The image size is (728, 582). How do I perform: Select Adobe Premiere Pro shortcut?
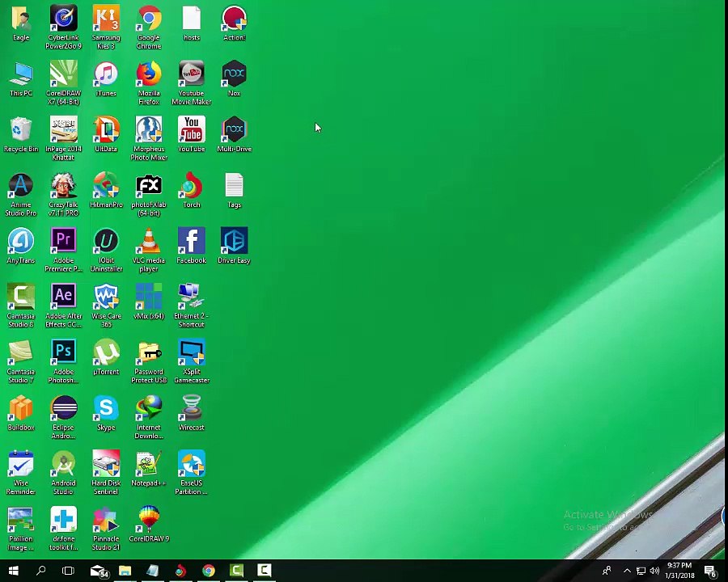[x=64, y=242]
